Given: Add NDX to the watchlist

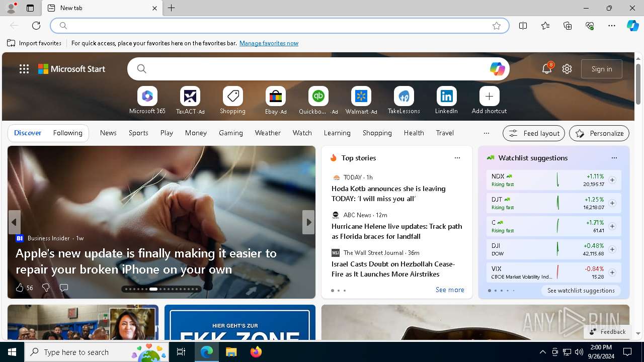Looking at the screenshot, I should (612, 180).
